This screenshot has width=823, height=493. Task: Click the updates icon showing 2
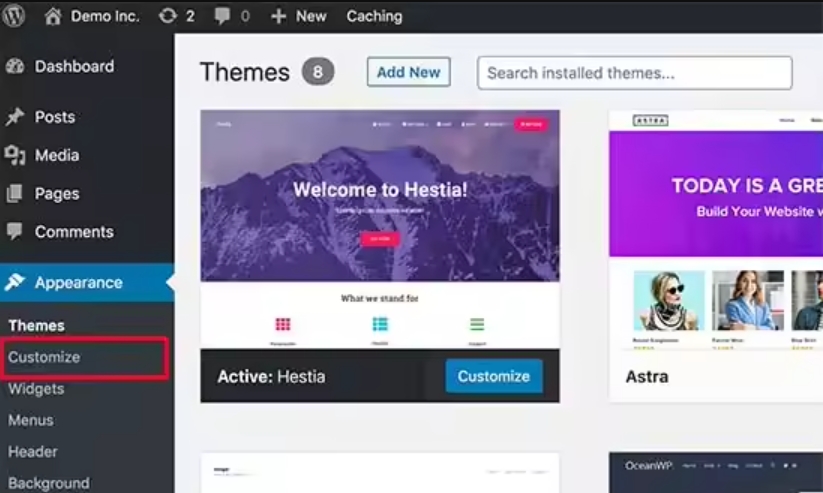click(x=167, y=16)
